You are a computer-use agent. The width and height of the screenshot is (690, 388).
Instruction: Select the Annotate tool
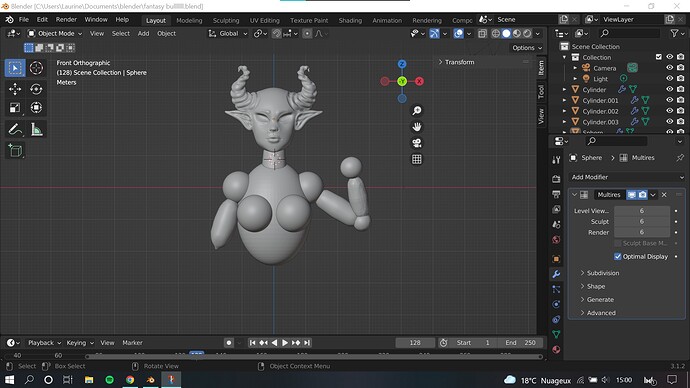click(15, 129)
